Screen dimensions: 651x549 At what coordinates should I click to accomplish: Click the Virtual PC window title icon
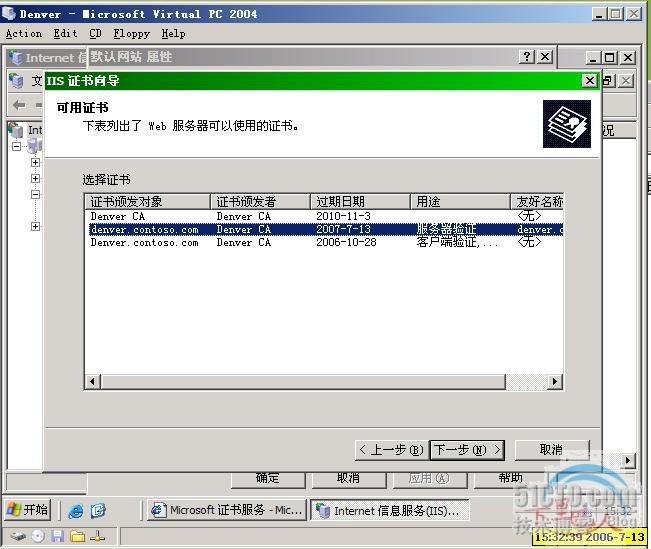(8, 14)
